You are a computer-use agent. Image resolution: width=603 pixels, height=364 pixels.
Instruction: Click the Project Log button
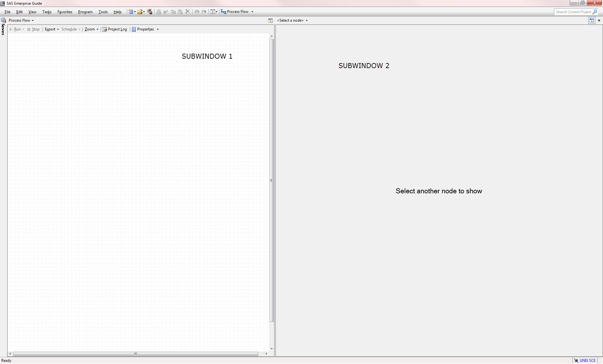tap(115, 29)
